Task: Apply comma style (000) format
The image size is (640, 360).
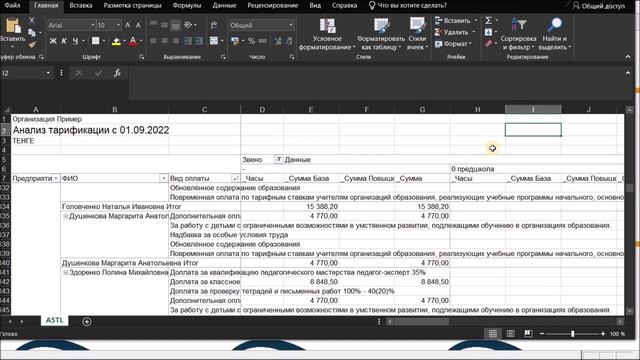Action: [x=262, y=41]
